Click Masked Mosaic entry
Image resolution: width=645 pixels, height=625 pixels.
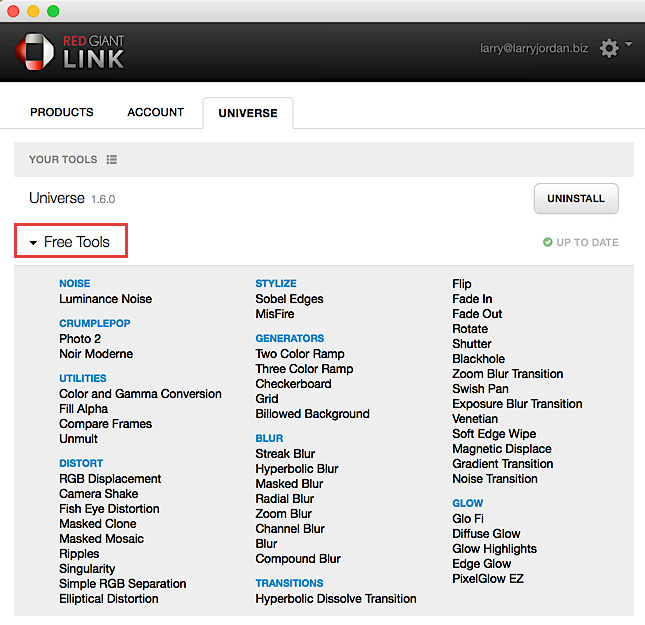[x=101, y=539]
